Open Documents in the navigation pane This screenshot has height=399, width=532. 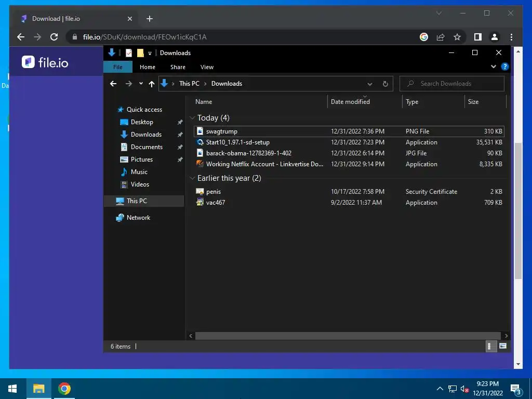pos(147,147)
